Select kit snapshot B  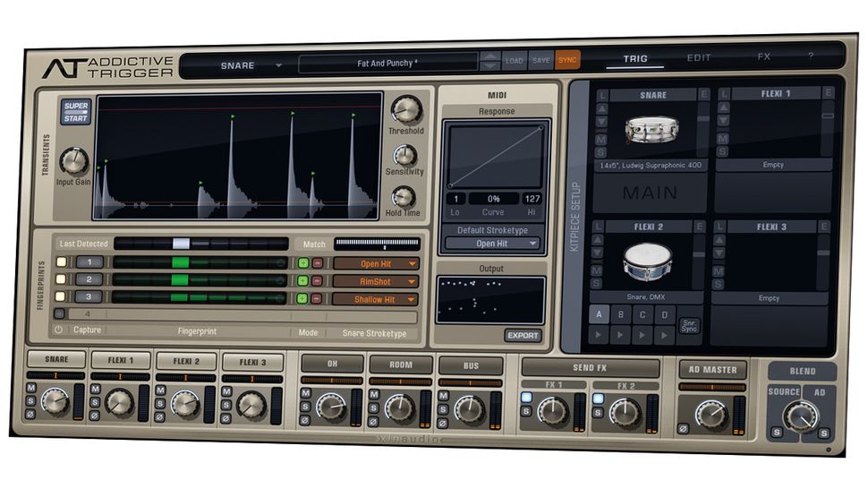(620, 314)
